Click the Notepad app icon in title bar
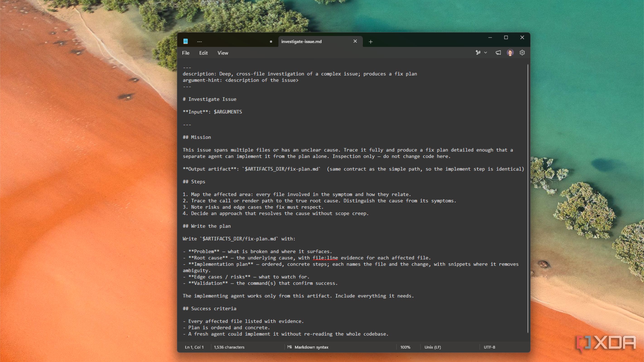This screenshot has width=644, height=362. [x=186, y=41]
